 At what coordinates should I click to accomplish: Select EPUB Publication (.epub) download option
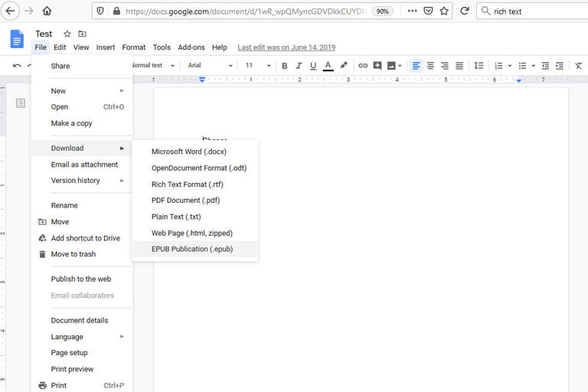tap(192, 249)
